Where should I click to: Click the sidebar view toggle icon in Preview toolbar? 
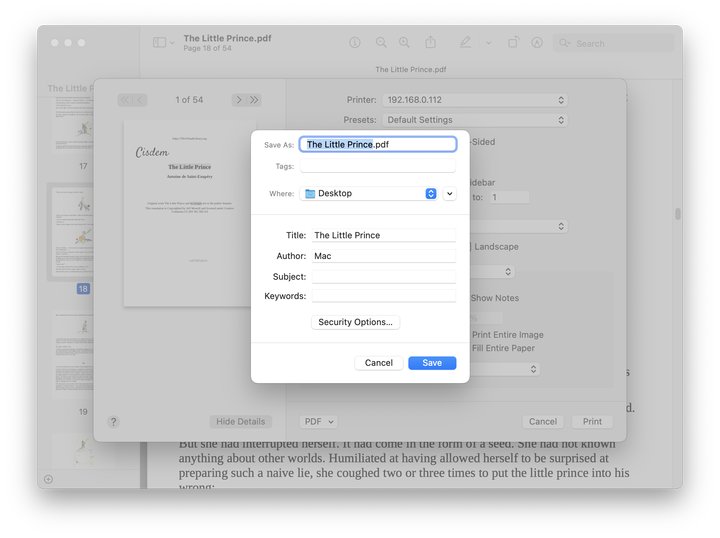[159, 43]
